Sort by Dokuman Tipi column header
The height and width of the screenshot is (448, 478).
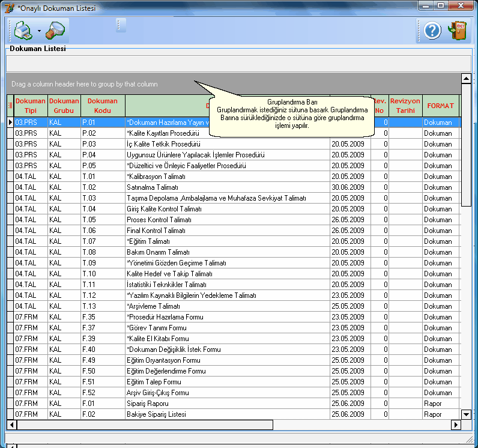31,106
